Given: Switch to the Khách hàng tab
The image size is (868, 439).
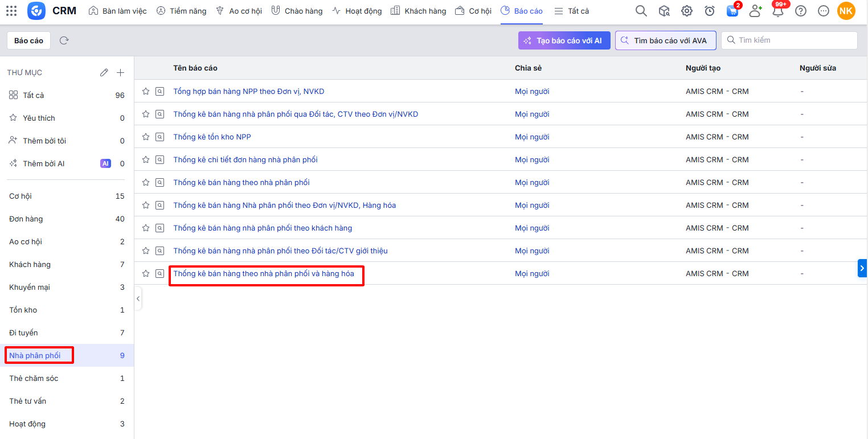Looking at the screenshot, I should pos(419,11).
